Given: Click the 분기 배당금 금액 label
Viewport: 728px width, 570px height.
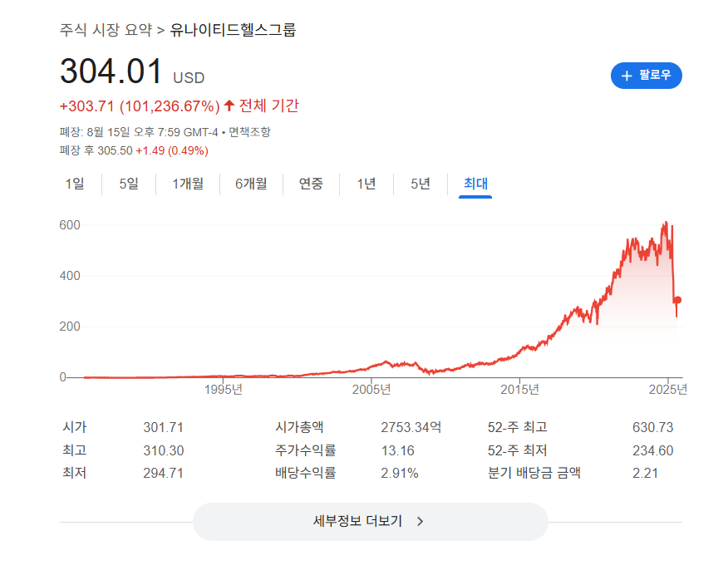Looking at the screenshot, I should (534, 473).
